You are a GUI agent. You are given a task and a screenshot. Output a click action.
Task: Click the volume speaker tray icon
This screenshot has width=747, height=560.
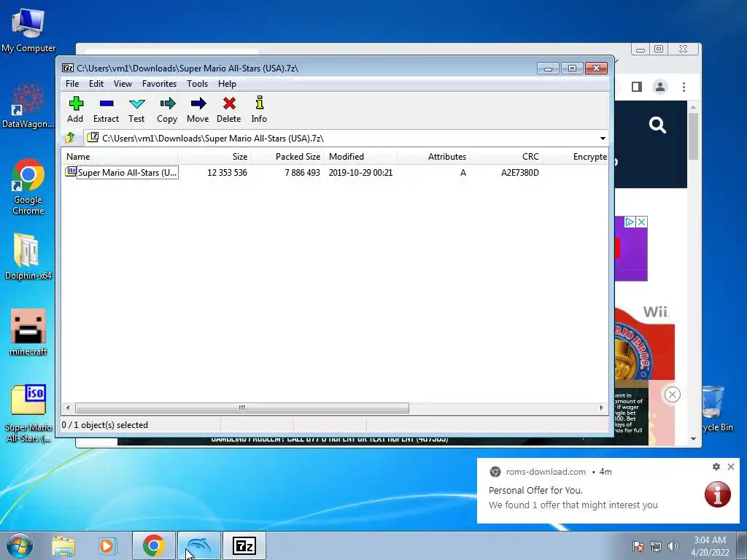tap(673, 546)
